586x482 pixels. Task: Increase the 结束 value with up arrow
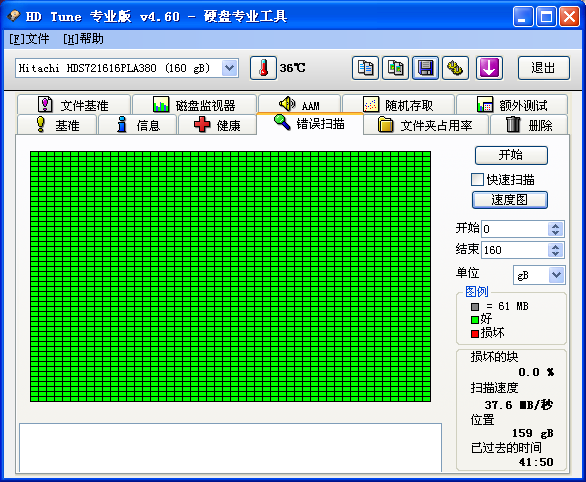click(556, 247)
